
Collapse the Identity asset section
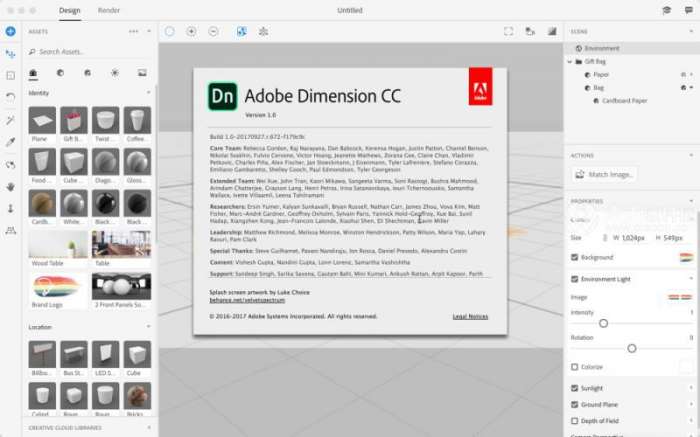149,93
